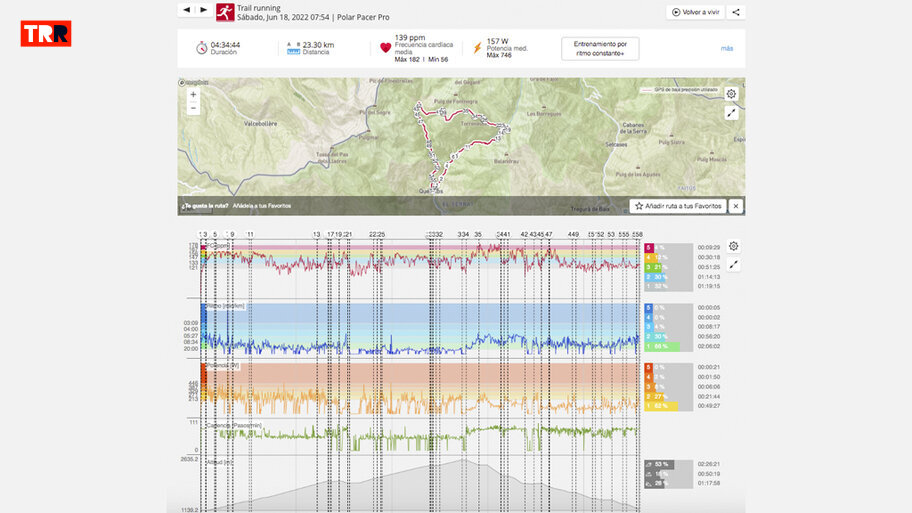Screen dimensions: 912x513
Task: Click the 04:34:44 duration value
Action: pos(225,44)
